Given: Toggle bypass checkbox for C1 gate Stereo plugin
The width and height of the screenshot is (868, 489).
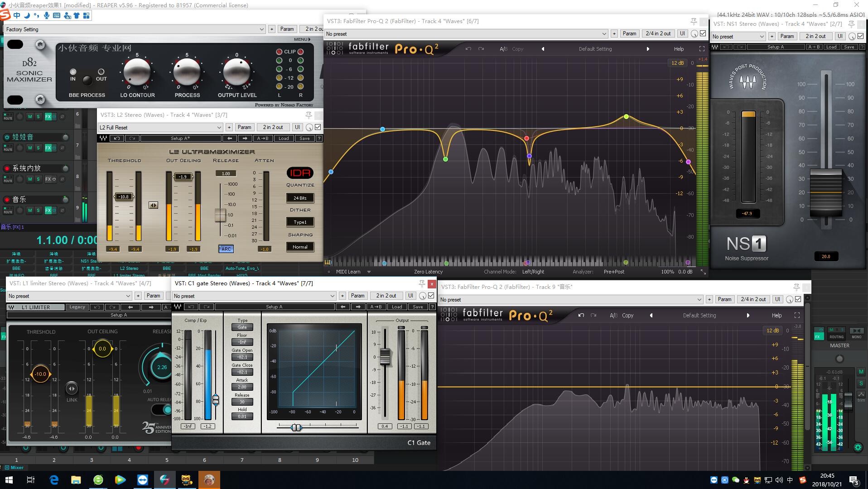Looking at the screenshot, I should coord(431,296).
